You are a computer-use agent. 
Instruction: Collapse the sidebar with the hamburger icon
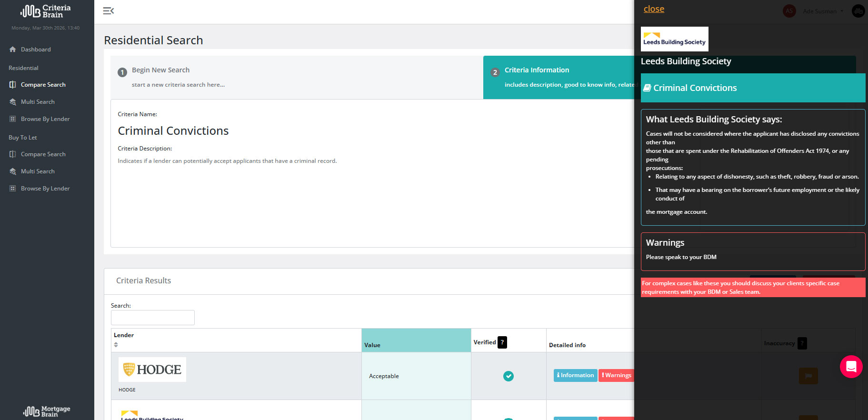[x=109, y=10]
